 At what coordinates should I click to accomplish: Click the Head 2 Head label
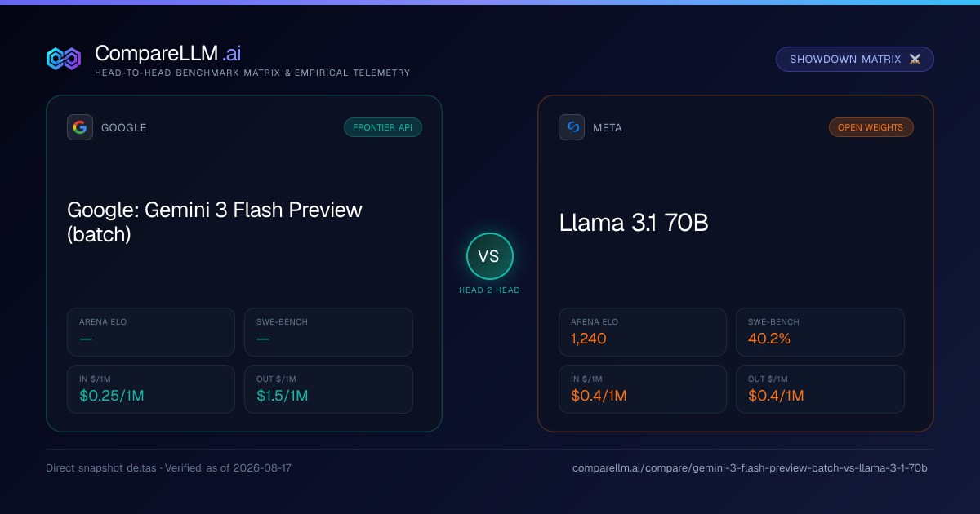click(489, 290)
